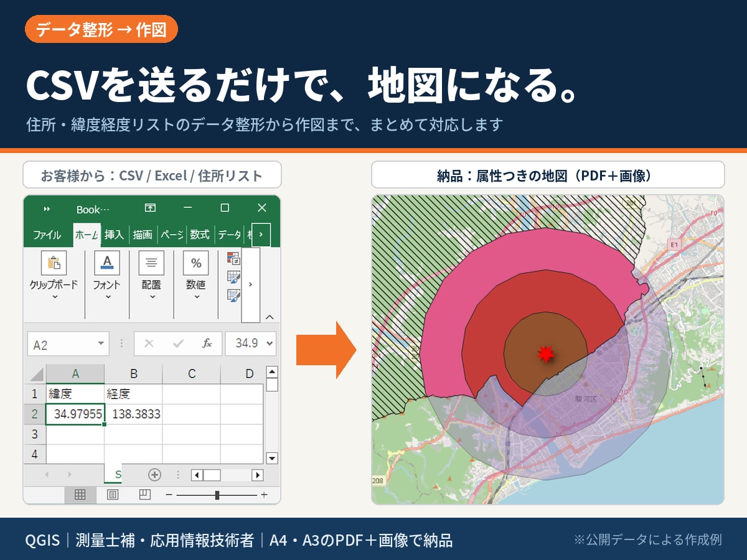Open the 挿入 tab

point(114,235)
